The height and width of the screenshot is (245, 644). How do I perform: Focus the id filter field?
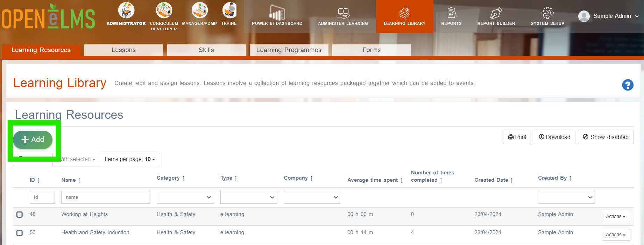pyautogui.click(x=42, y=197)
